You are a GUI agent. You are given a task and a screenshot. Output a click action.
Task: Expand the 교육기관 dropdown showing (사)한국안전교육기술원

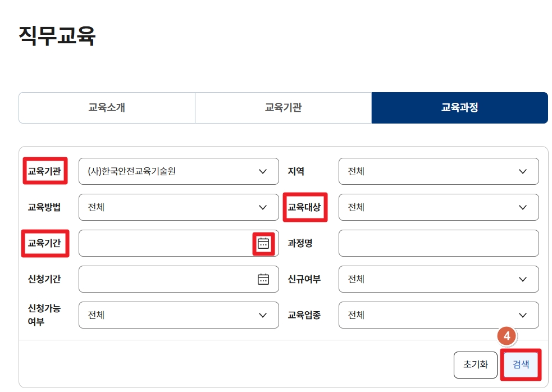[179, 171]
